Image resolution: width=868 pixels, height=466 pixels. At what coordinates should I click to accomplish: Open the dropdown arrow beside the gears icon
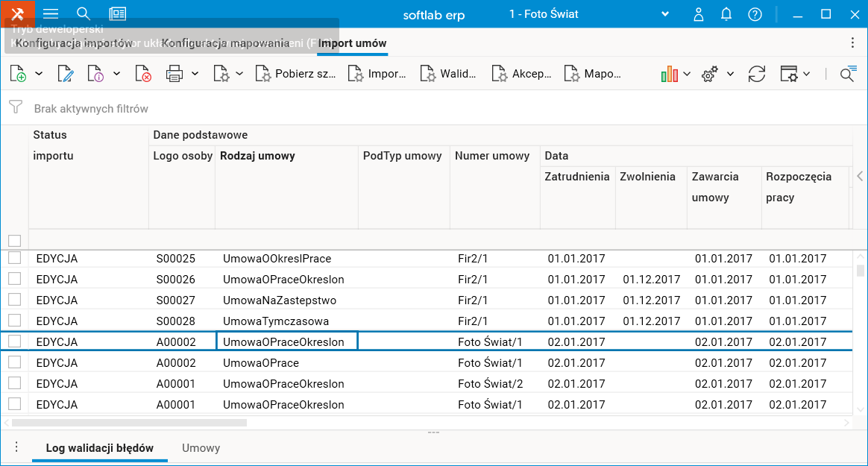(731, 74)
